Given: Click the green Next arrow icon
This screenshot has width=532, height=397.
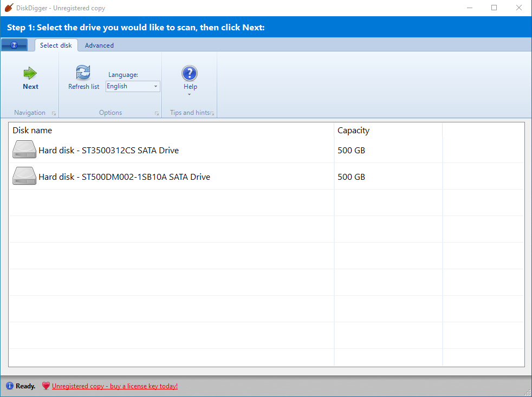Looking at the screenshot, I should pos(30,73).
